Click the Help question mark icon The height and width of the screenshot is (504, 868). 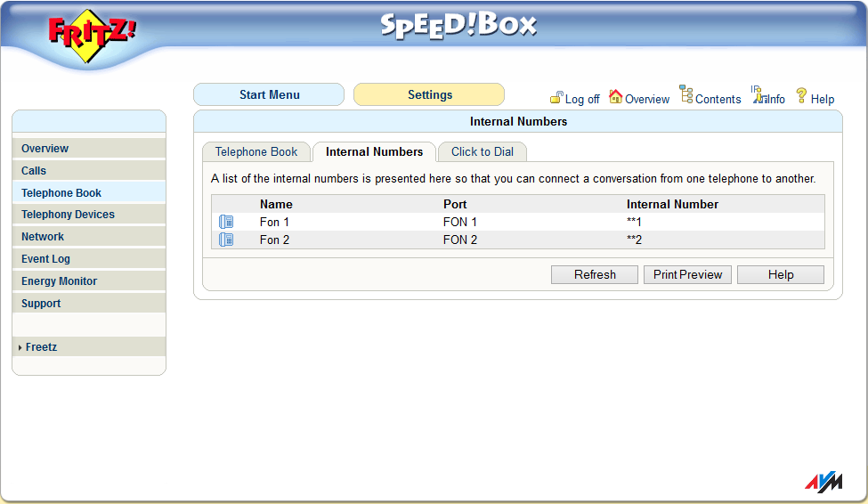[801, 95]
